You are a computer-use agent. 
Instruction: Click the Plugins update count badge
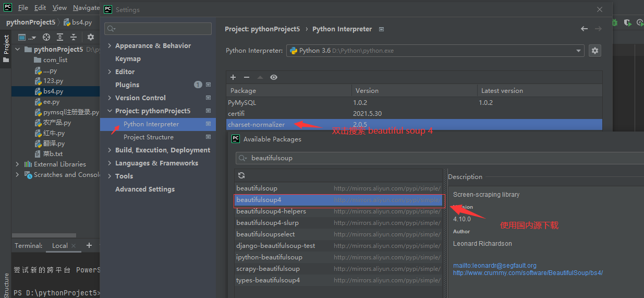tap(198, 85)
